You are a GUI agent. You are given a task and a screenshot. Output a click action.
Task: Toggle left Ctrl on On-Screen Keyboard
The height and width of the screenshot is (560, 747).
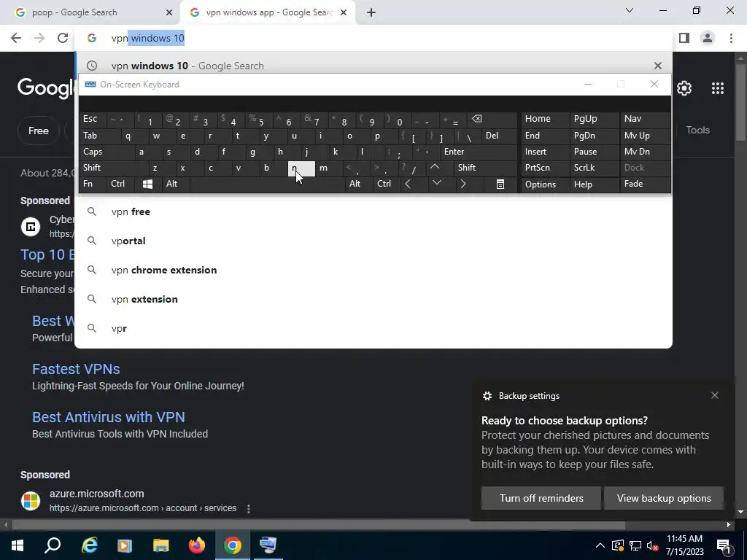click(121, 184)
